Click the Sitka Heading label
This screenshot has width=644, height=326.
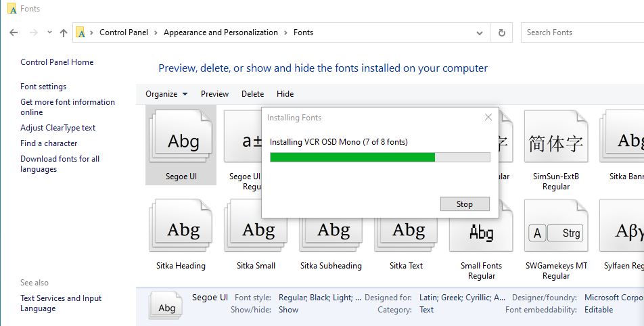[181, 266]
